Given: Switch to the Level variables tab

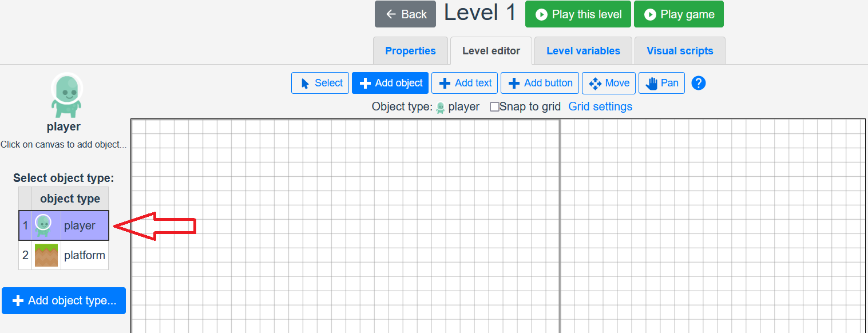Looking at the screenshot, I should click(583, 51).
